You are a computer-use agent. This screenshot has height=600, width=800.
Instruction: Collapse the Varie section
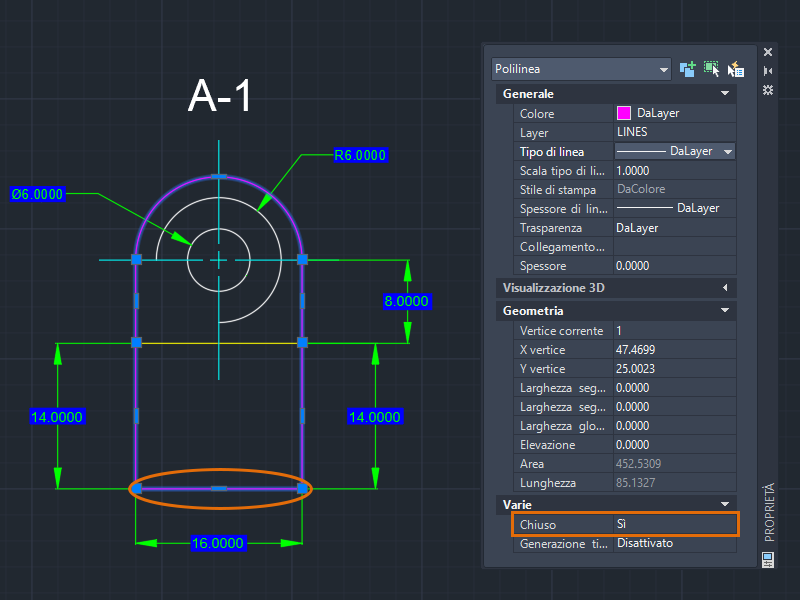click(x=725, y=504)
